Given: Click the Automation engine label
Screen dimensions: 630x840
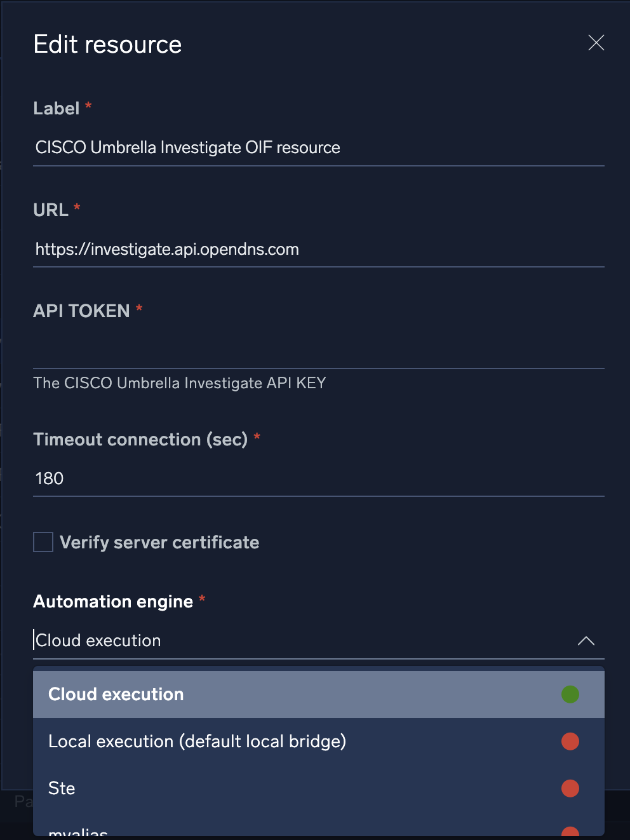Looking at the screenshot, I should tap(113, 601).
